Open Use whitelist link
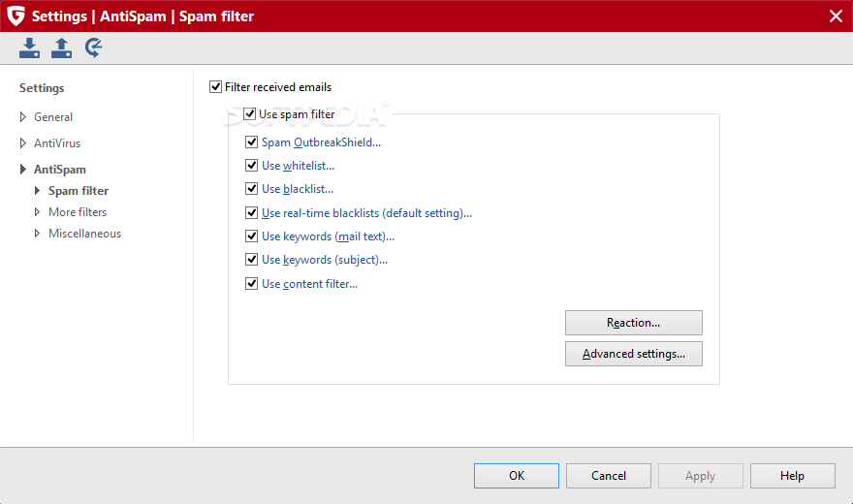The image size is (853, 504). coord(299,166)
